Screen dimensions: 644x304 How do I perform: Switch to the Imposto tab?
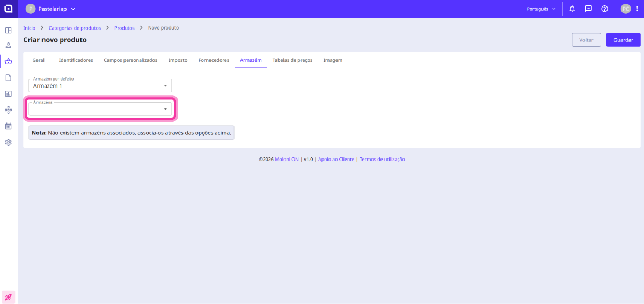pyautogui.click(x=178, y=60)
